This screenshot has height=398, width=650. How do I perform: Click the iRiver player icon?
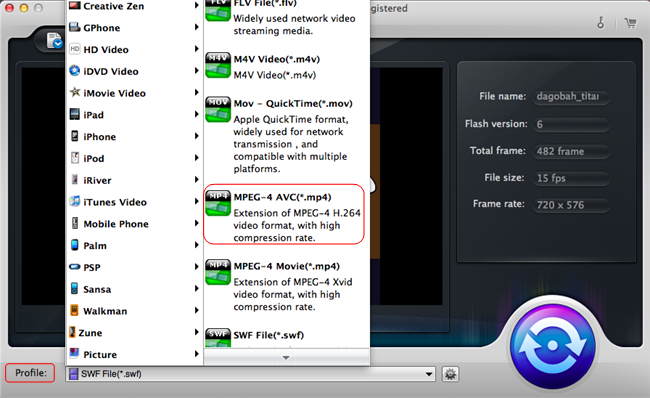[x=75, y=180]
